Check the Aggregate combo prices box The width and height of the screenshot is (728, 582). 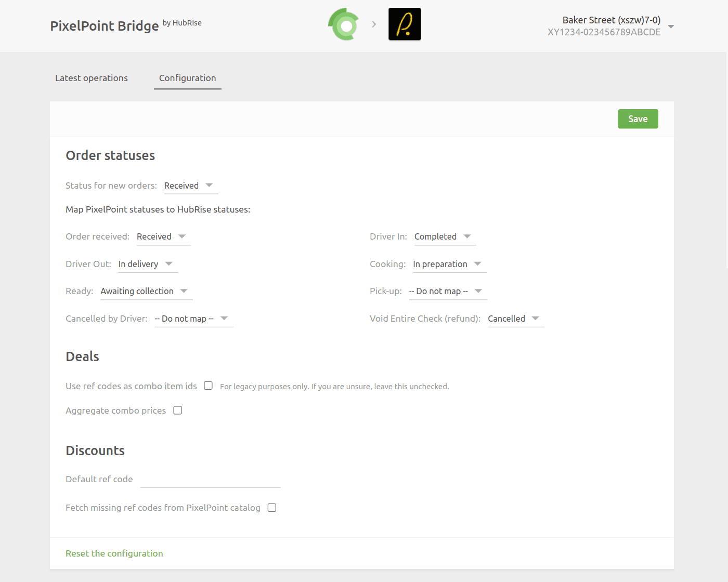(177, 410)
